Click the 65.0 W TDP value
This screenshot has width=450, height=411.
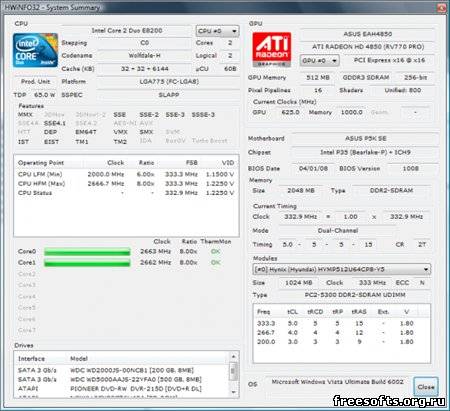click(45, 95)
